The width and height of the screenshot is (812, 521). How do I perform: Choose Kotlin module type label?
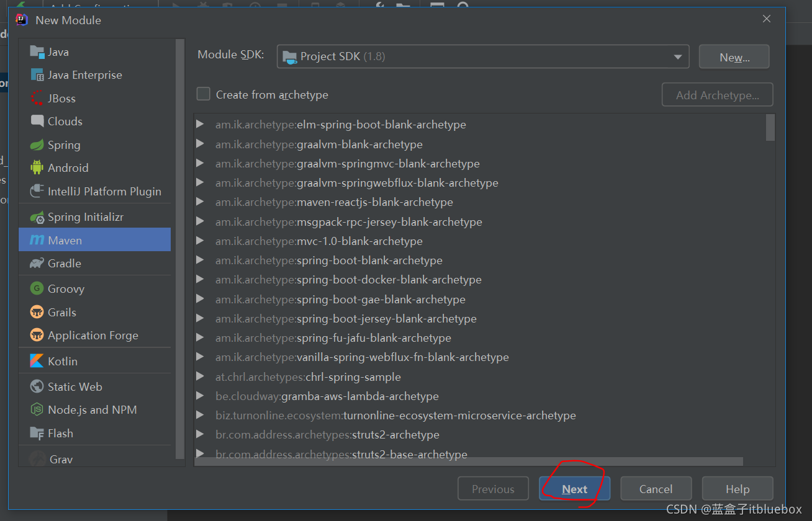63,361
